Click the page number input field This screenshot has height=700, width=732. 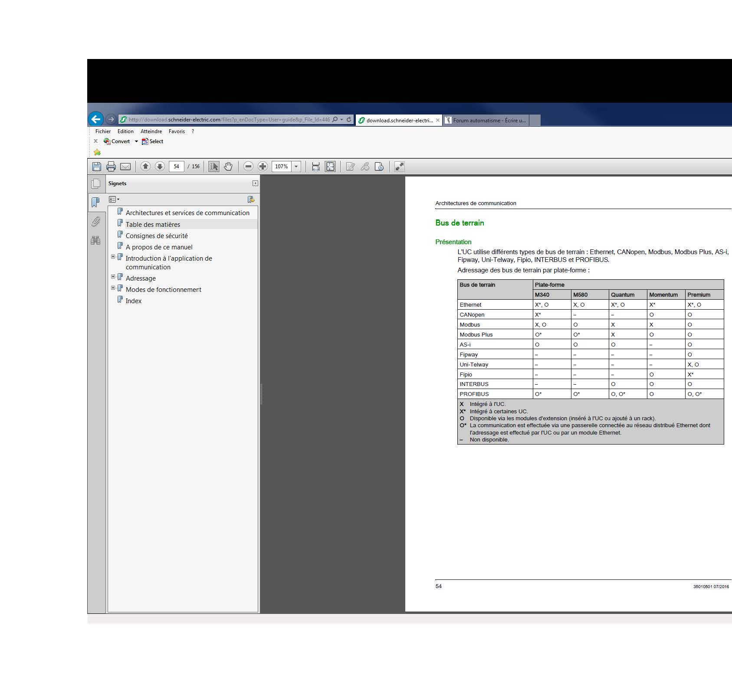coord(176,167)
